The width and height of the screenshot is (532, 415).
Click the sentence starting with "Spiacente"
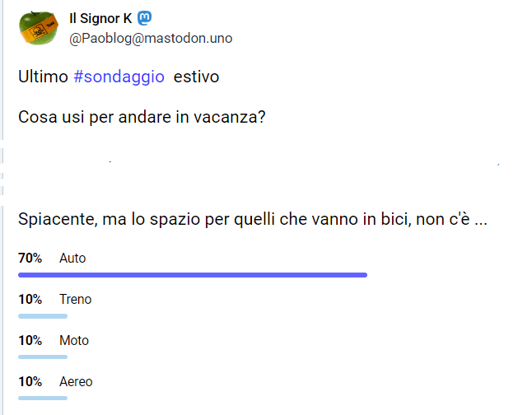[x=253, y=221]
